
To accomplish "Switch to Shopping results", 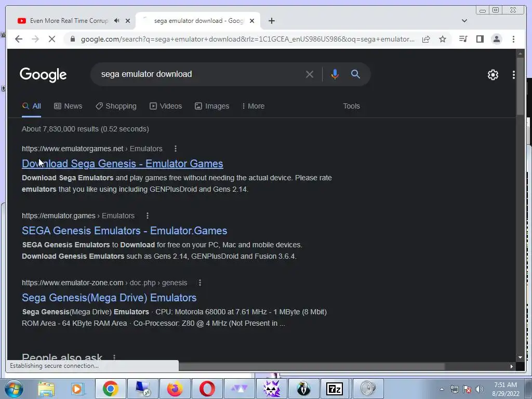I will click(116, 106).
